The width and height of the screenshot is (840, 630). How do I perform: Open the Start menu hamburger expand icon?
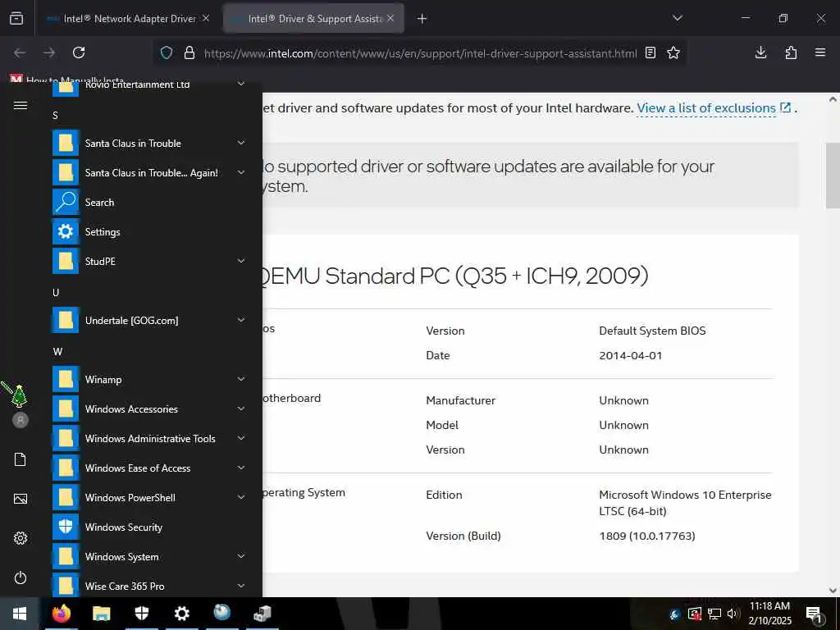click(x=21, y=106)
